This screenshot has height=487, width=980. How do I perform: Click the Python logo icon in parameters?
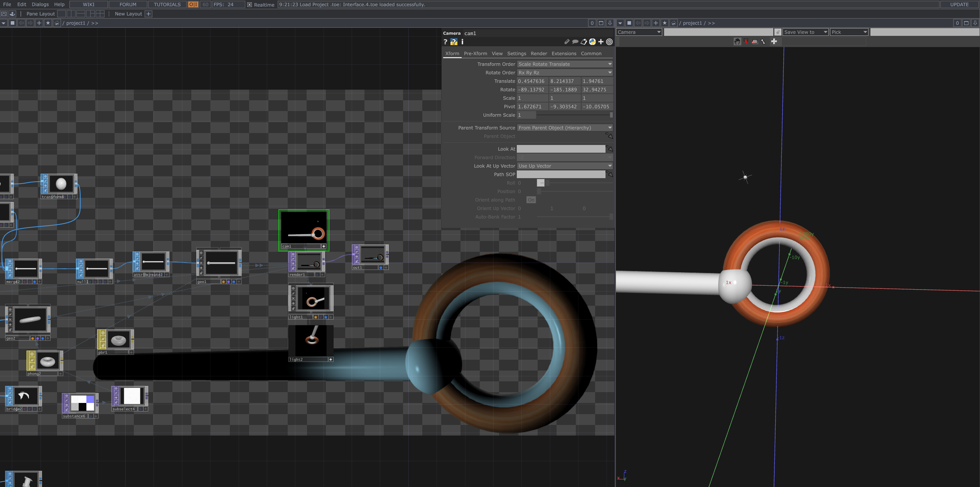click(592, 42)
